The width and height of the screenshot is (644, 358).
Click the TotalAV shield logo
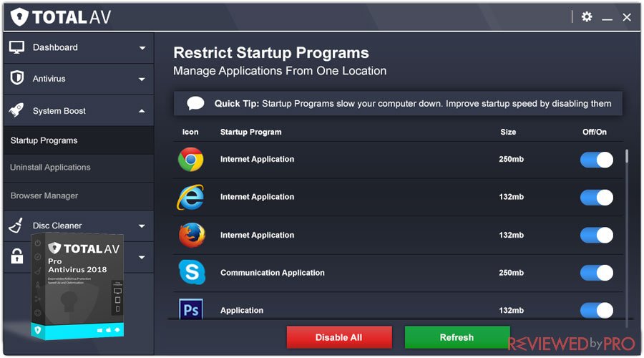19,17
